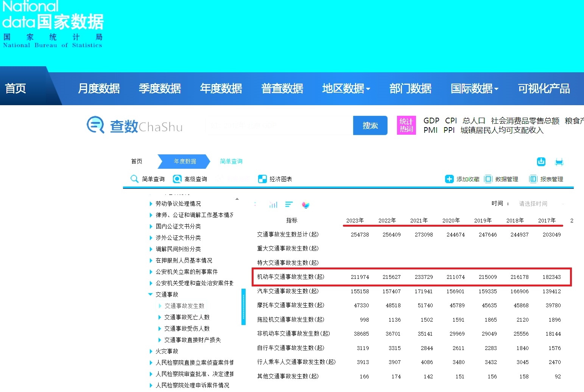Expand 在押服刑人员基本情况 node
This screenshot has width=584, height=392.
151,260
